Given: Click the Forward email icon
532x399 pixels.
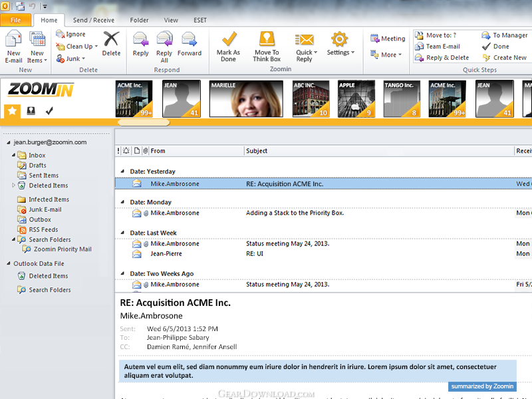Looking at the screenshot, I should coord(189,40).
